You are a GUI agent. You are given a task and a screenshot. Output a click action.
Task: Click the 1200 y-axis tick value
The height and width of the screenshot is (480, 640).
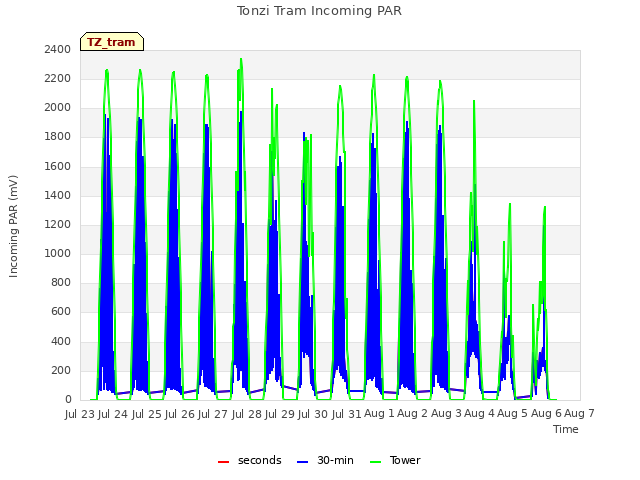pos(58,224)
